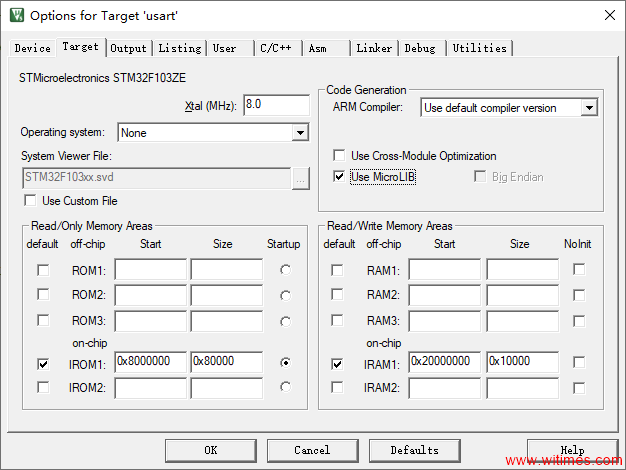626x470 pixels.
Task: Check the ROM1 default checkbox
Action: click(x=43, y=270)
